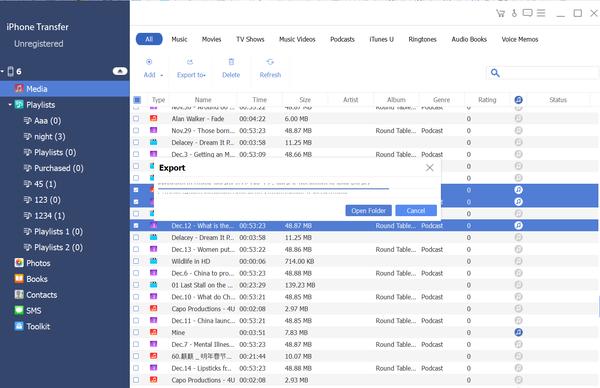Select the Dec.7 - Mental Illnes... row
Viewport: 600px width, 388px height.
tap(364, 344)
